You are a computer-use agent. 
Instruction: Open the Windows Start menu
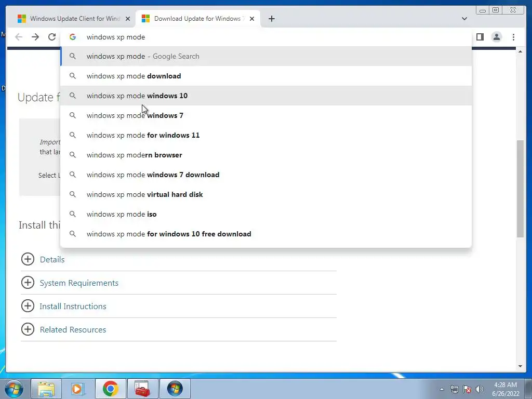pyautogui.click(x=14, y=389)
